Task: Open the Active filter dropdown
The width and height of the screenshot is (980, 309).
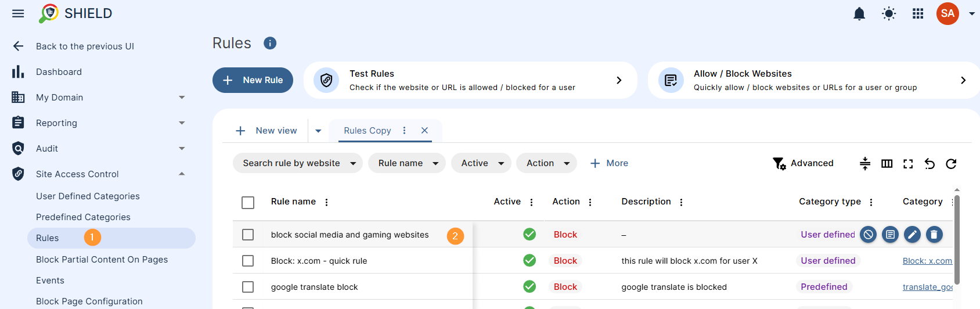Action: 481,163
